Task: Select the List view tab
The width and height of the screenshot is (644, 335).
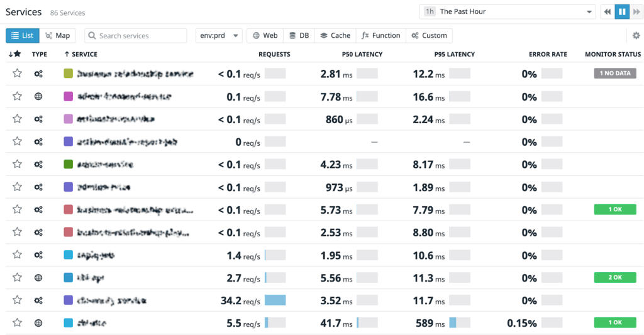Action: pos(23,36)
